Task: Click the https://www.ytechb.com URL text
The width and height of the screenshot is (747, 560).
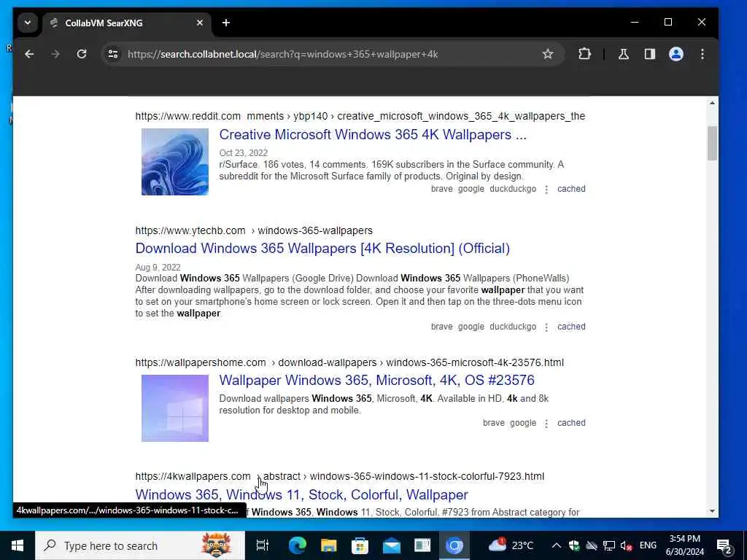Action: tap(190, 230)
